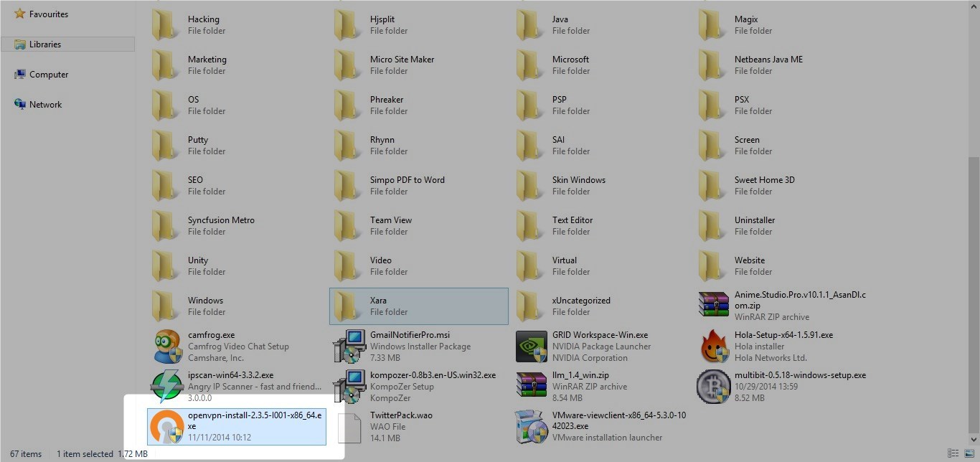Select the TwitterPack.wao file icon
Screen dimensions: 980x462
point(349,427)
